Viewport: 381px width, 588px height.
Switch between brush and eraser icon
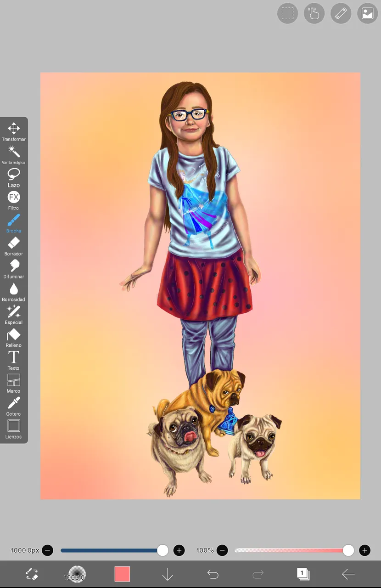[32, 574]
